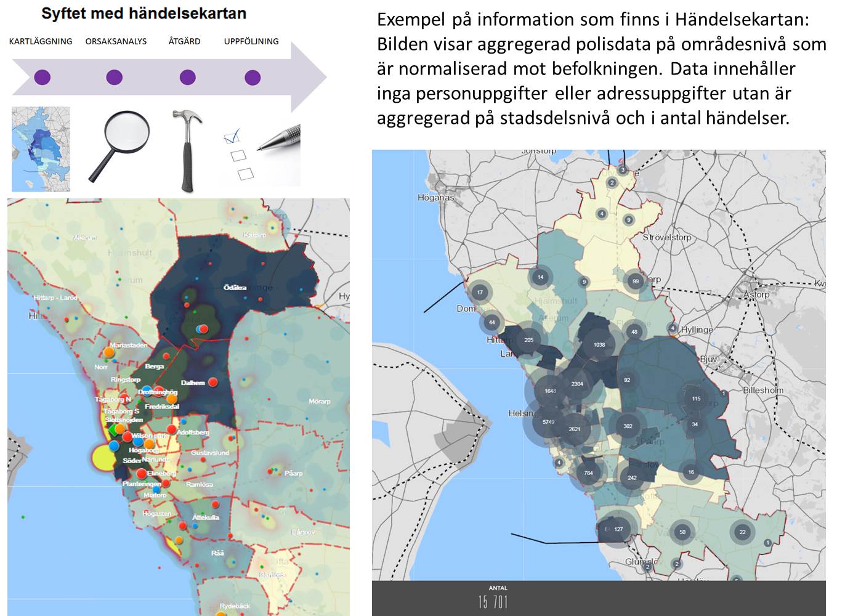
Task: Select the purple dot under UPPFÖLJNING
Action: pos(253,78)
